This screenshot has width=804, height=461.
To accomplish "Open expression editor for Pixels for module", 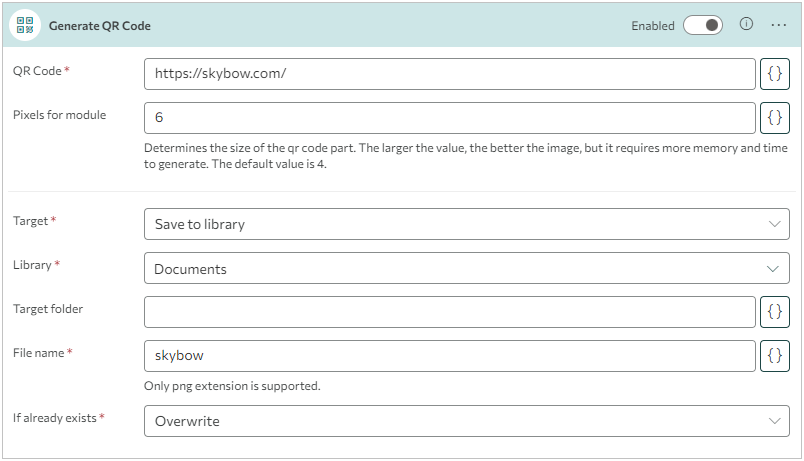I will (x=775, y=118).
